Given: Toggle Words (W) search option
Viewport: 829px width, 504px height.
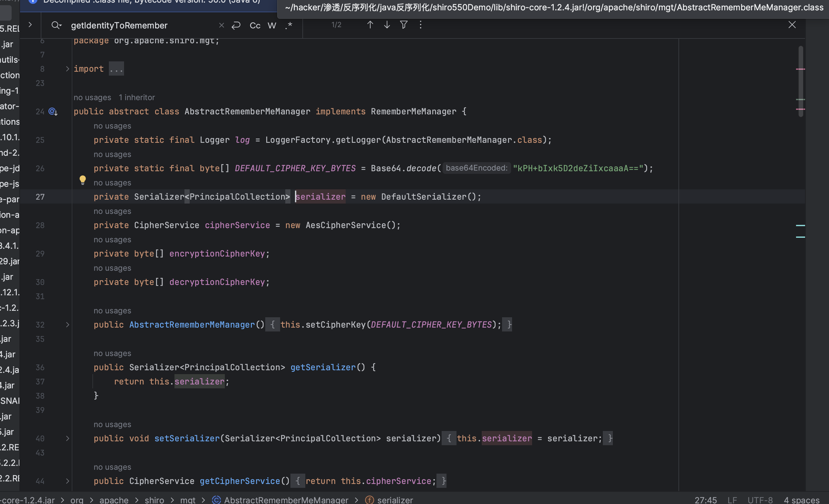Looking at the screenshot, I should 272,25.
